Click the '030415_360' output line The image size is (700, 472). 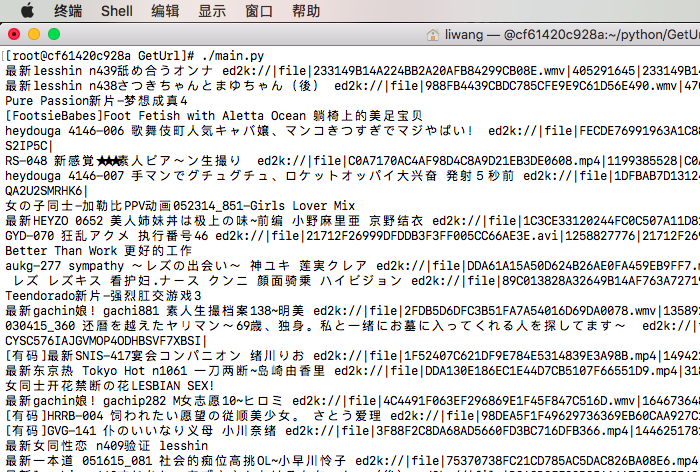click(353, 326)
